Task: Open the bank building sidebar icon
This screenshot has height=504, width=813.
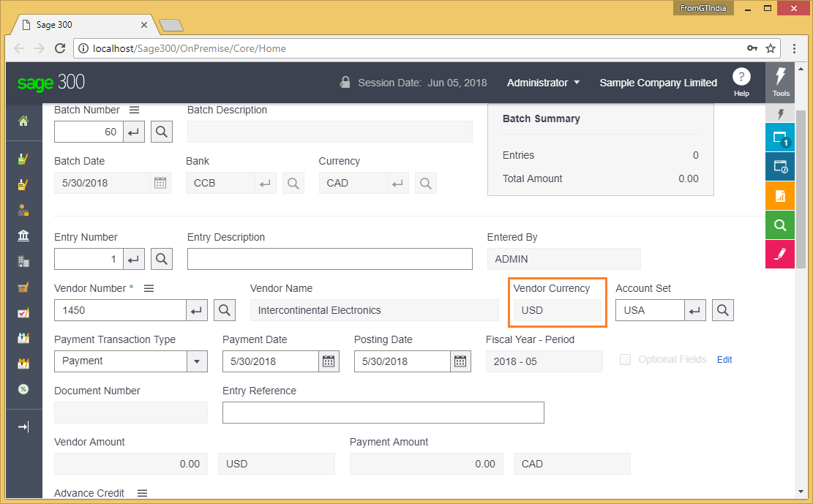Action: pos(23,236)
